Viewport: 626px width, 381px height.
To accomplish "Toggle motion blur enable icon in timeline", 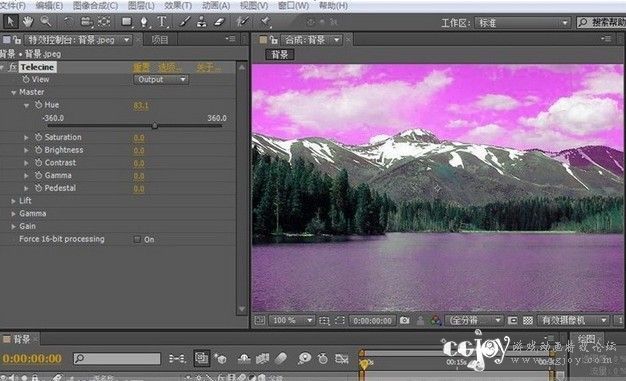I will [281, 358].
